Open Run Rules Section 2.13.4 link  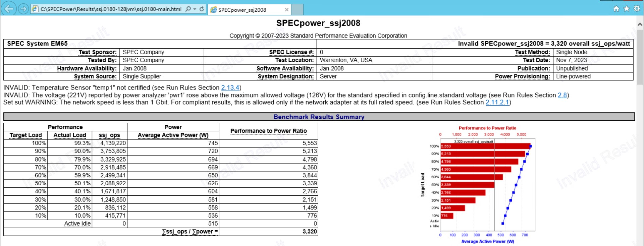[230, 87]
